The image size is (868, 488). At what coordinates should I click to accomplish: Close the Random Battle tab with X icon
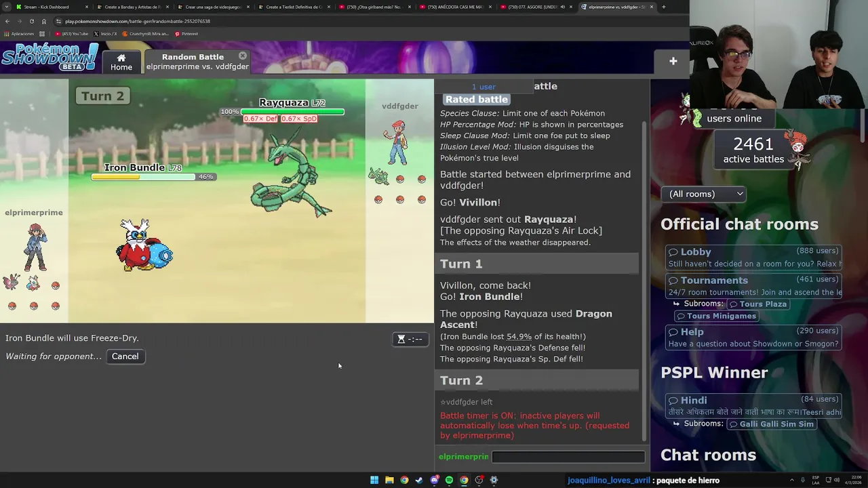243,56
